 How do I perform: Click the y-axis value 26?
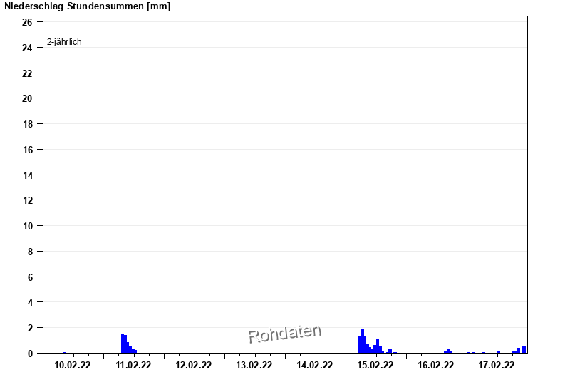coord(27,22)
